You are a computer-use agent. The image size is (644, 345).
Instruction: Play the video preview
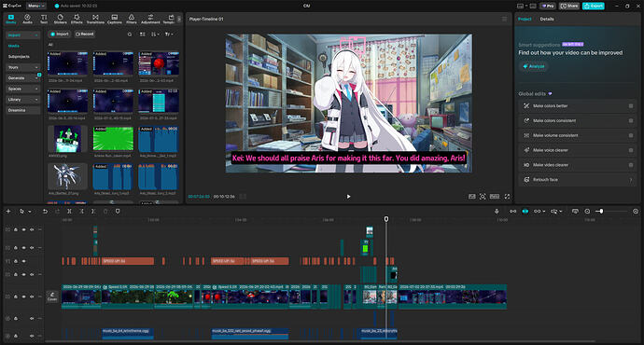coord(348,197)
